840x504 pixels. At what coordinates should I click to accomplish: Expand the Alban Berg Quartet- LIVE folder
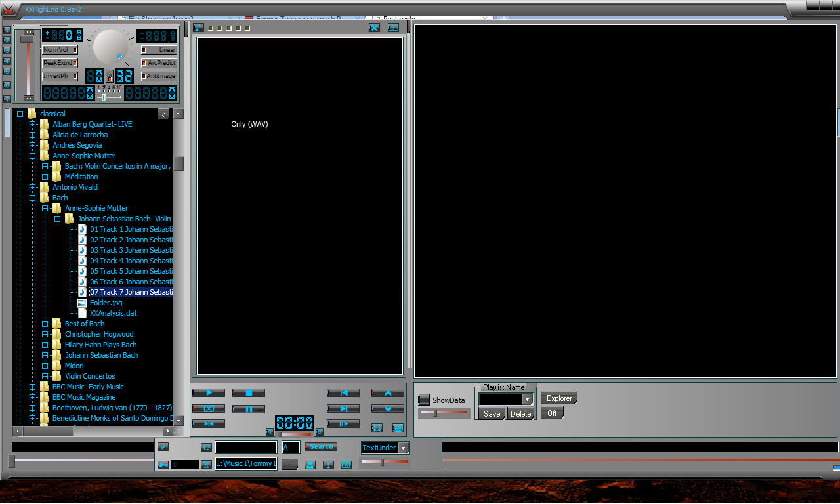[33, 124]
